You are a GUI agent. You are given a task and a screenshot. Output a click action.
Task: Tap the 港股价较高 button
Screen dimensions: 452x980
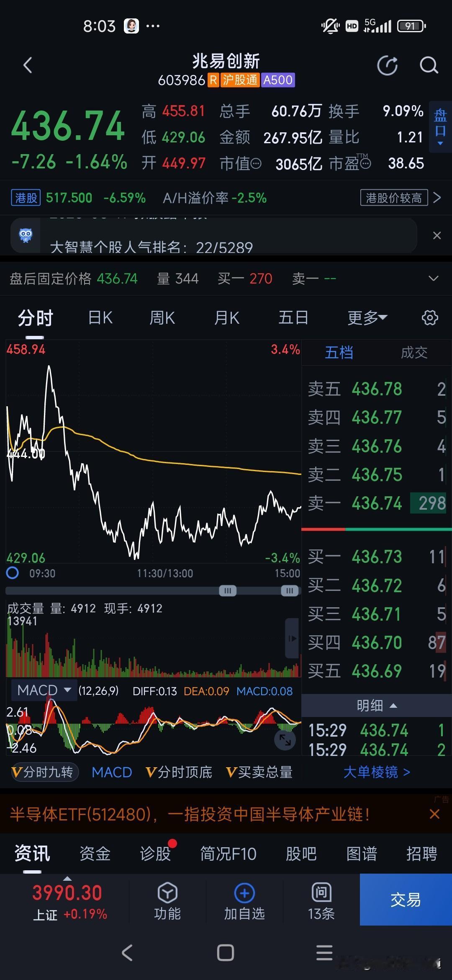394,198
